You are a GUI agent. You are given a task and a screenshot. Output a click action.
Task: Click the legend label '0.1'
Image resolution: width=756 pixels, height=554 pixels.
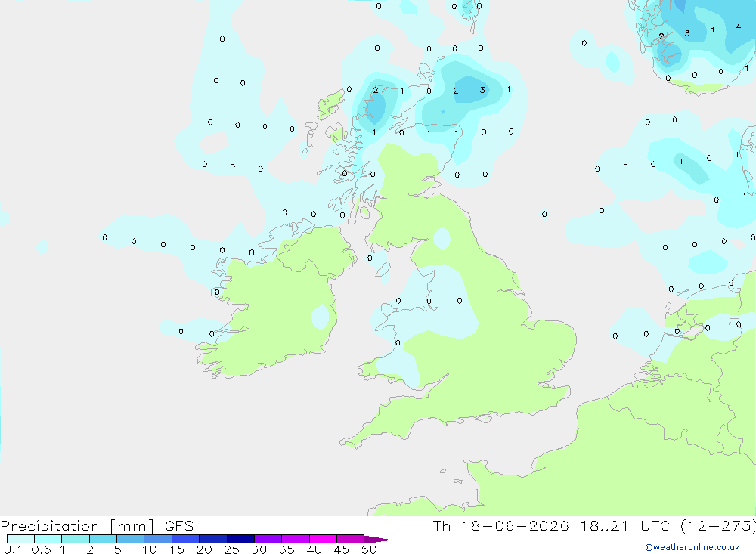[13, 549]
